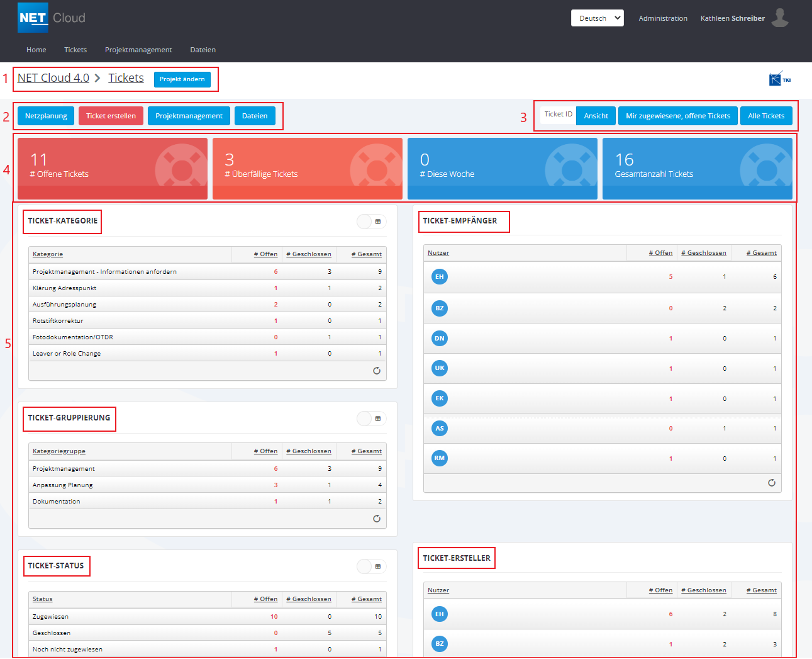Image resolution: width=812 pixels, height=659 pixels.
Task: Open the Deutsch language dropdown
Action: (597, 18)
